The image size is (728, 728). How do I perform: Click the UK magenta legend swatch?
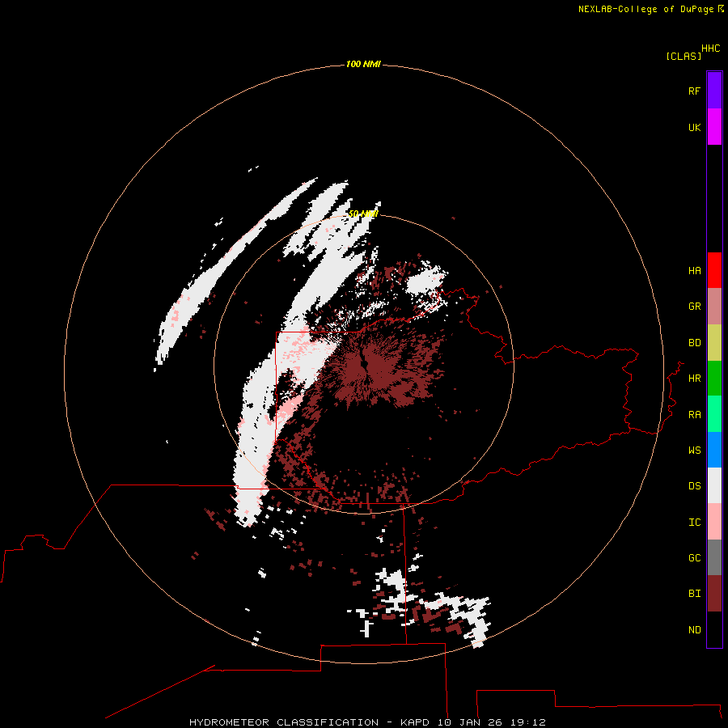(x=714, y=127)
